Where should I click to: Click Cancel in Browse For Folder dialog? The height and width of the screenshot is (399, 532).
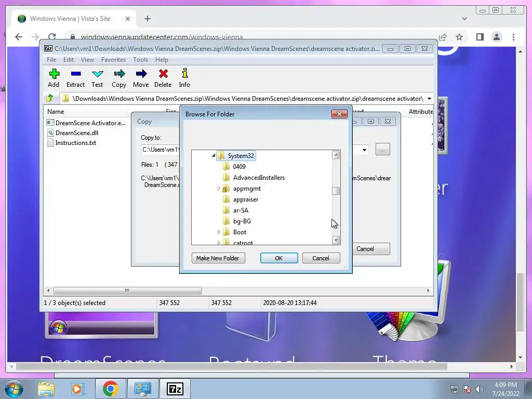(x=321, y=258)
